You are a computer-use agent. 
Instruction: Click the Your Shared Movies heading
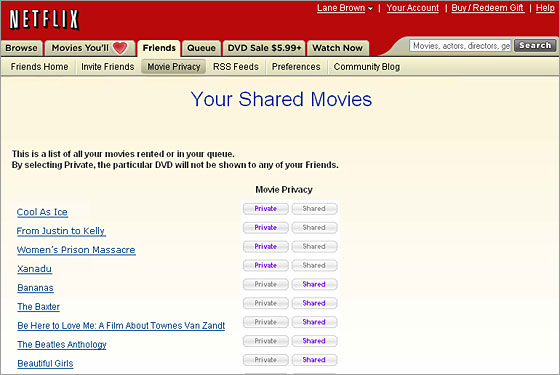coord(281,99)
